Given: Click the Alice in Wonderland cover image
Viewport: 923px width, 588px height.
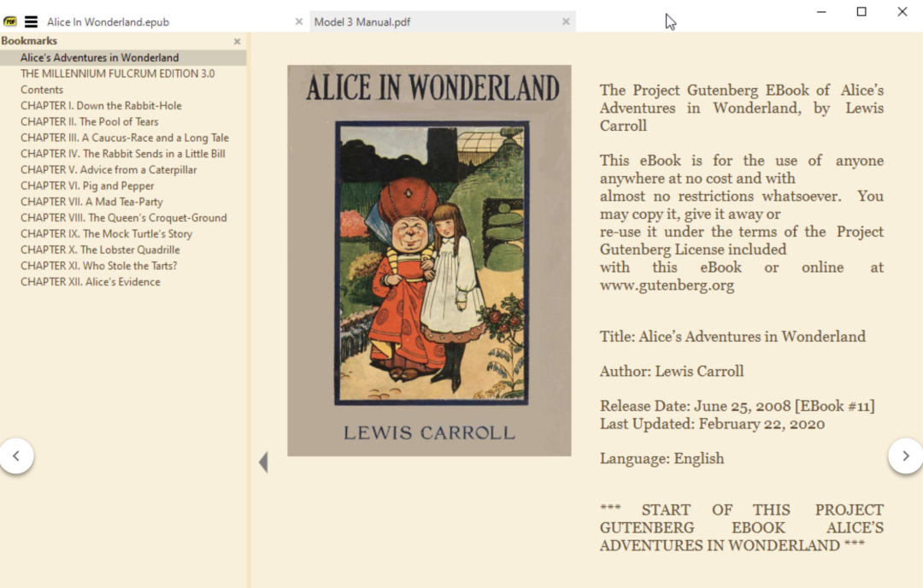Looking at the screenshot, I should tap(429, 261).
